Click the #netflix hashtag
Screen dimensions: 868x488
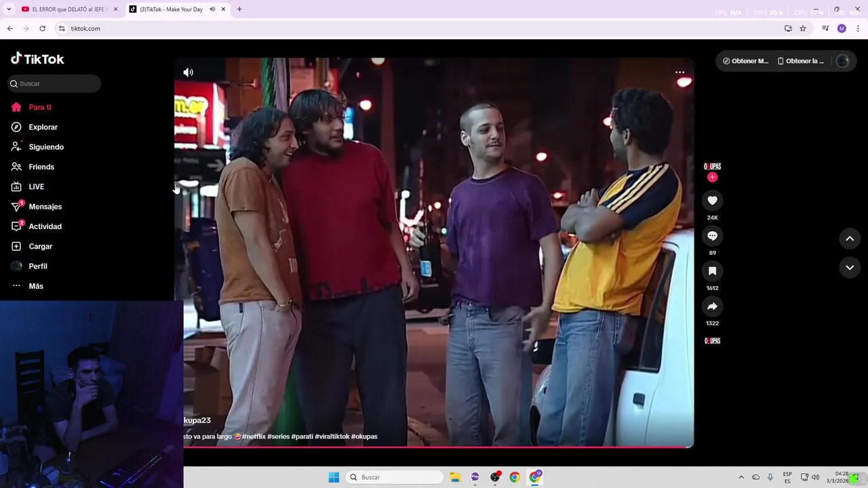(254, 436)
